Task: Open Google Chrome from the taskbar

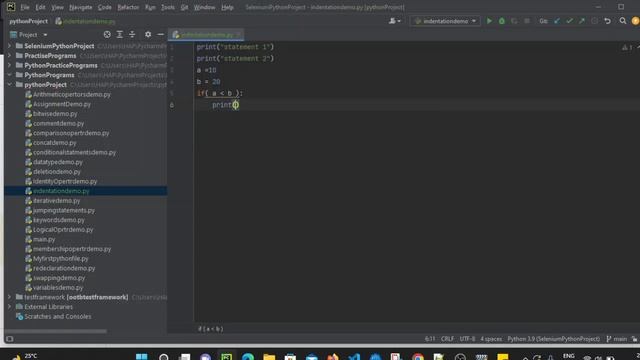Action: pyautogui.click(x=418, y=357)
